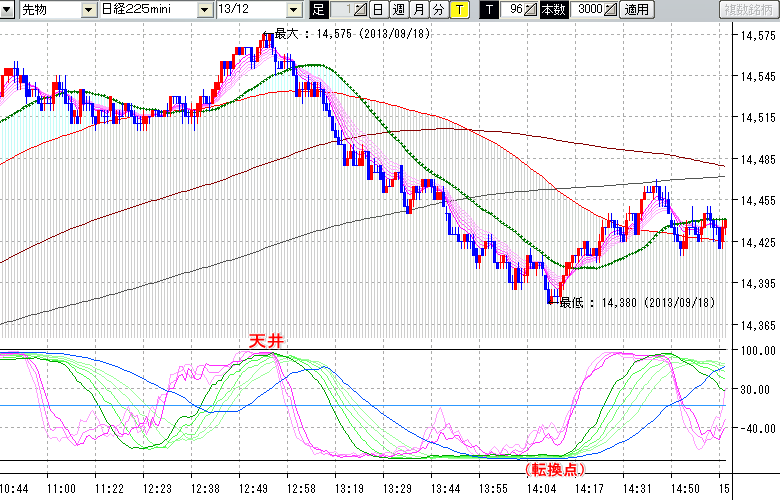Viewport: 780px width, 500px height.
Task: Open the 13/12 contract month dropdown
Action: (x=294, y=10)
